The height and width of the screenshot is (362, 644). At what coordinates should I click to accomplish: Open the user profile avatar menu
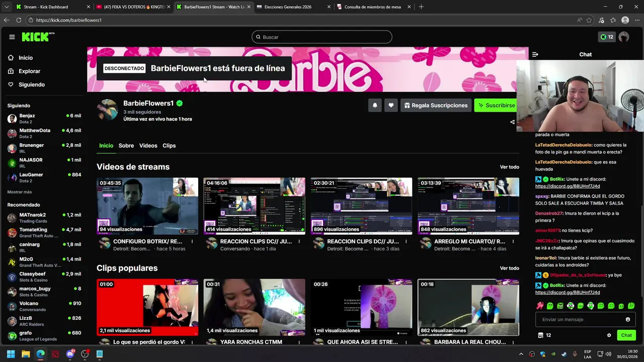(x=624, y=37)
